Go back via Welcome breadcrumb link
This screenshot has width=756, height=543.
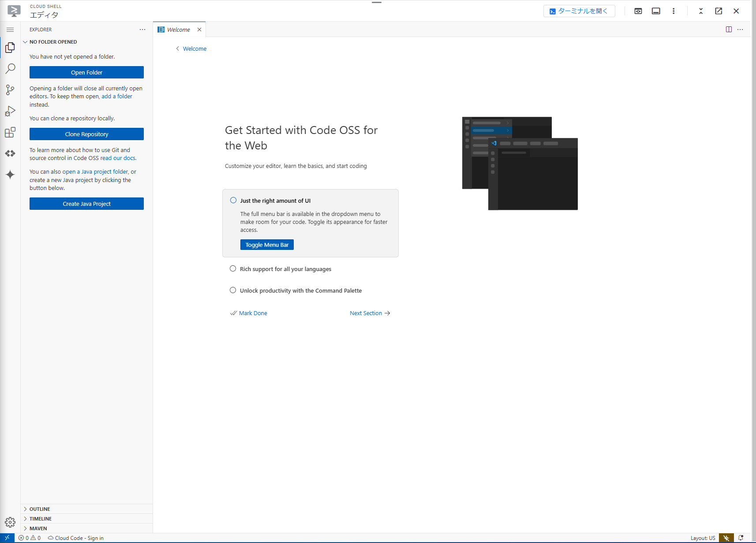pyautogui.click(x=191, y=48)
